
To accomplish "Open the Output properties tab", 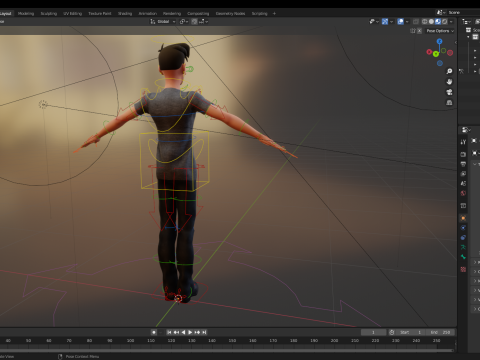I will 463,164.
